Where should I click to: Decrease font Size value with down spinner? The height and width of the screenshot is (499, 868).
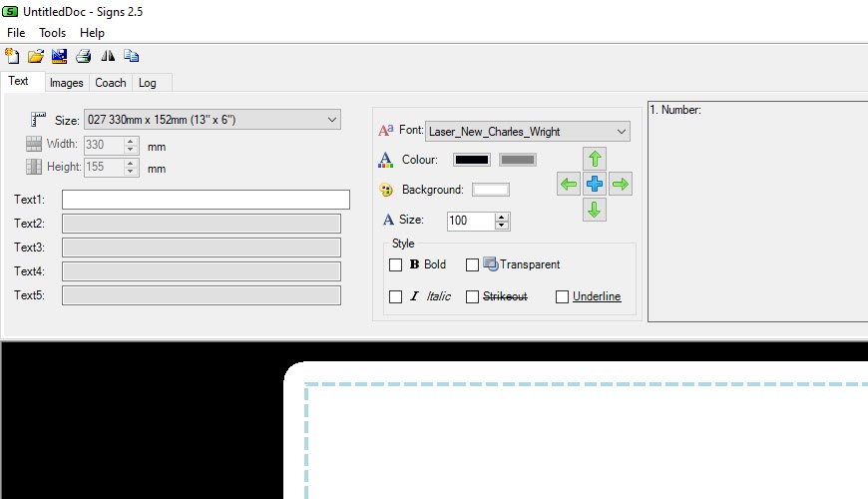pos(502,225)
